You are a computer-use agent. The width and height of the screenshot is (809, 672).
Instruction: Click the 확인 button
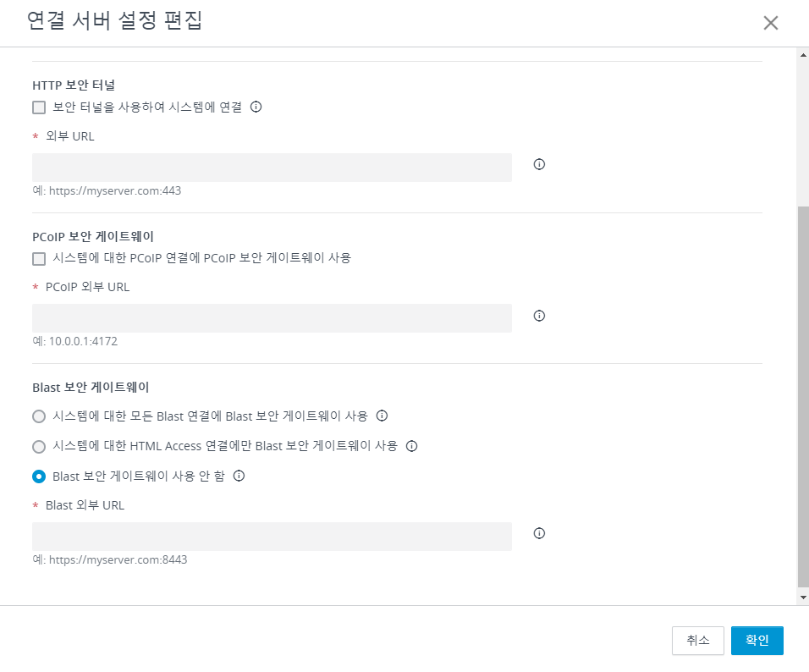click(757, 641)
